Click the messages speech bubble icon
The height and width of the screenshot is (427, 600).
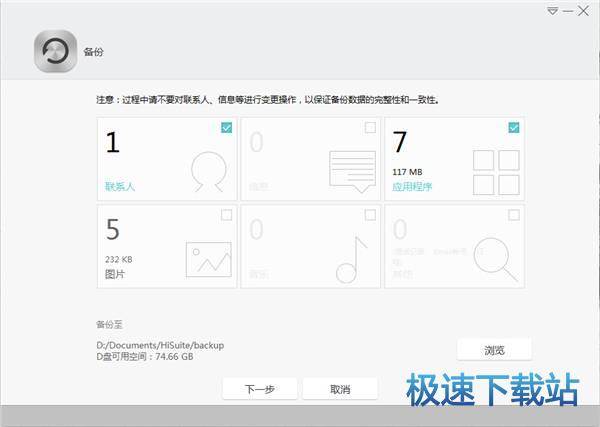click(x=352, y=172)
